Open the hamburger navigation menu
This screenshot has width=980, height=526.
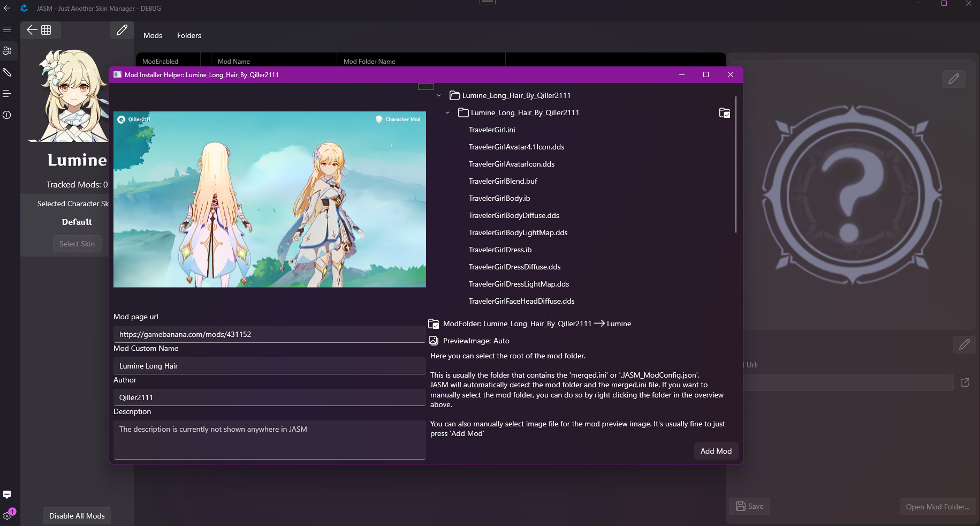pos(7,29)
